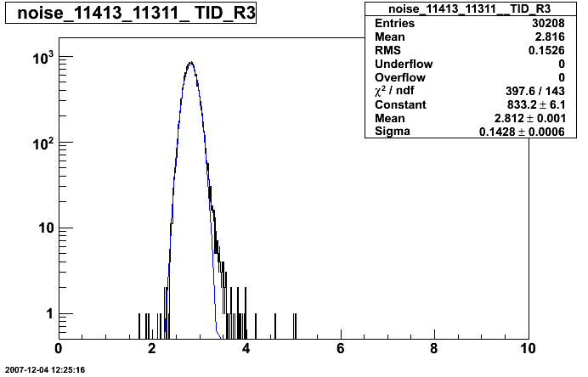Click the y-axis label 1
Screen dimensions: 588x377
(50, 313)
